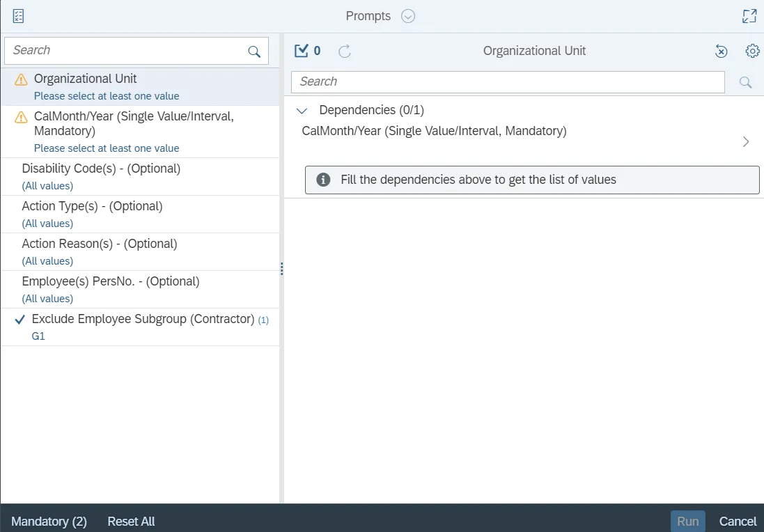The width and height of the screenshot is (764, 532).
Task: Click the magnifier in left search box
Action: click(x=254, y=52)
